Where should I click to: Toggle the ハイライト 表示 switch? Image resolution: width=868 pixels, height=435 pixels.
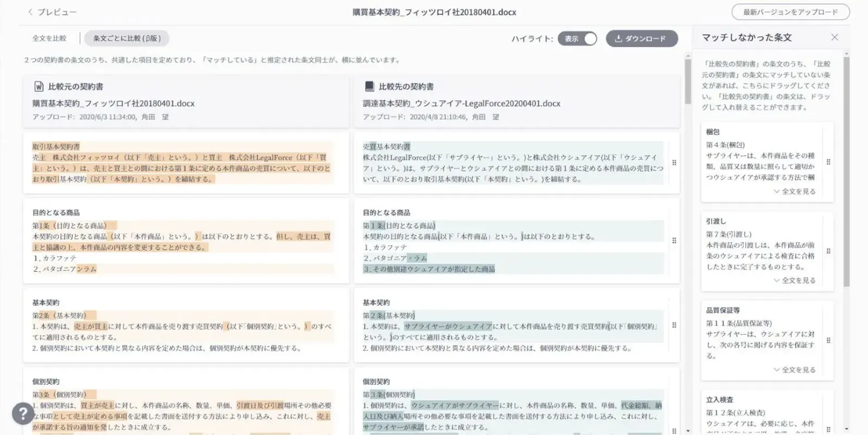coord(577,39)
